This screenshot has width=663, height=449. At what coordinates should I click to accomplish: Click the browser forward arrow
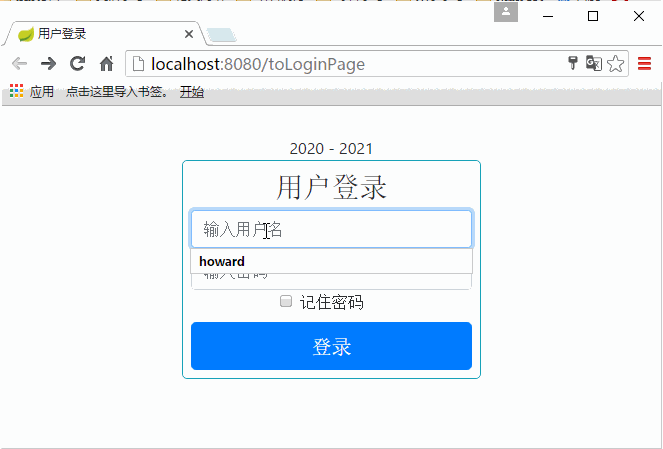click(48, 64)
